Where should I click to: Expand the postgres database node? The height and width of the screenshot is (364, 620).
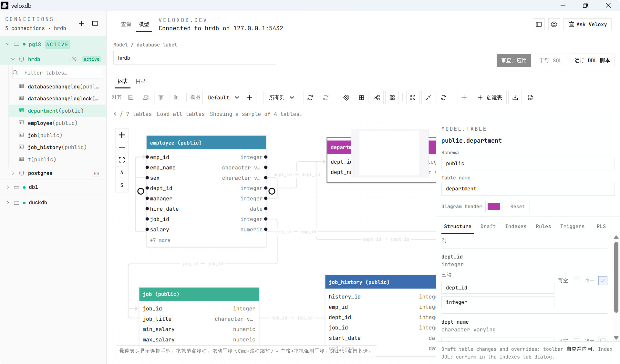pyautogui.click(x=13, y=173)
